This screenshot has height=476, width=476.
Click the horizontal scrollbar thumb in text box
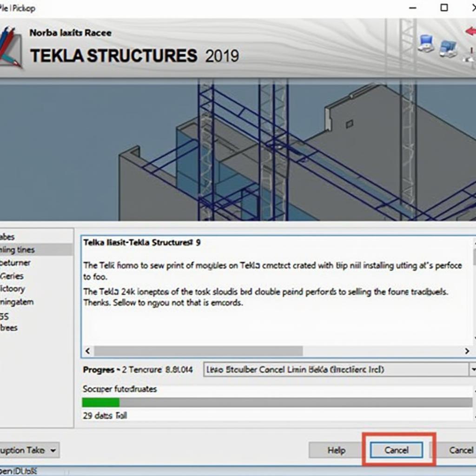tap(198, 351)
